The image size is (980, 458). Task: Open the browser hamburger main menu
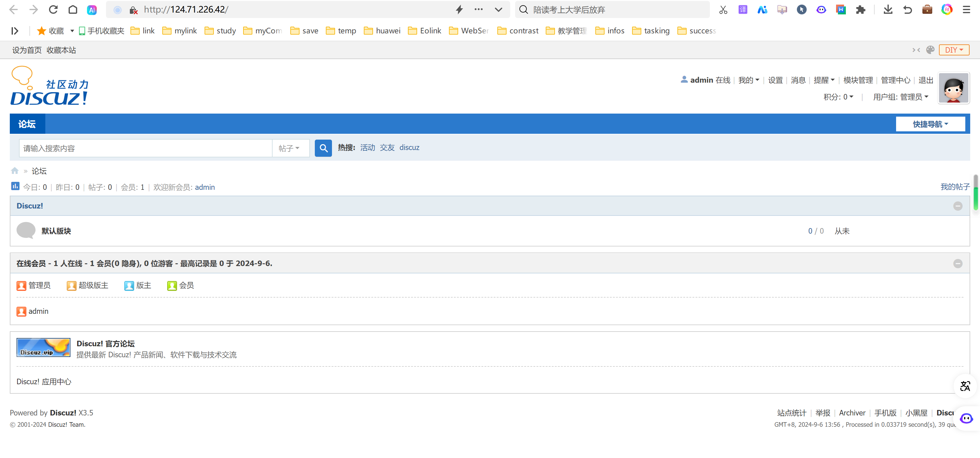point(966,9)
